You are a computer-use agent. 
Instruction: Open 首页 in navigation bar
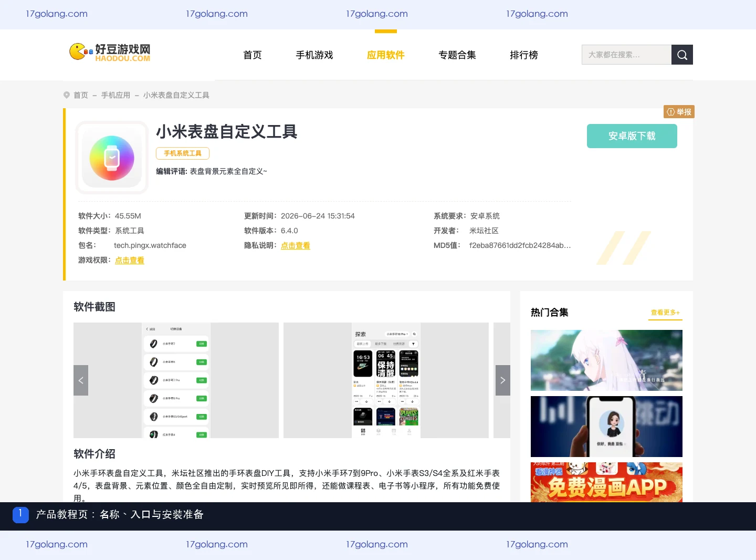253,55
